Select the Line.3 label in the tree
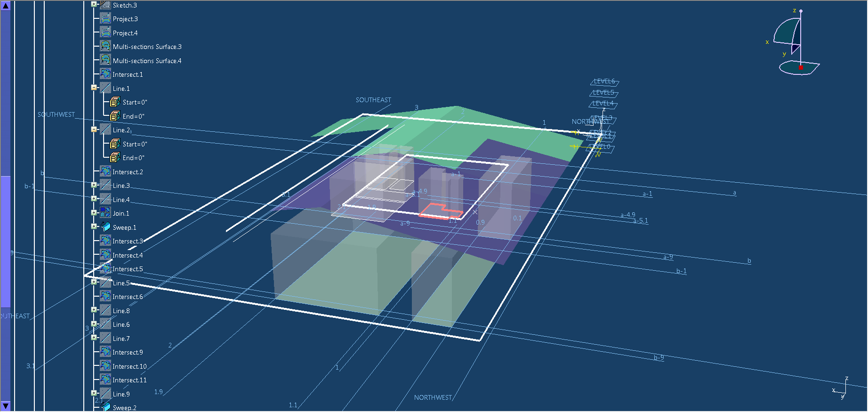The image size is (868, 412). click(x=121, y=186)
